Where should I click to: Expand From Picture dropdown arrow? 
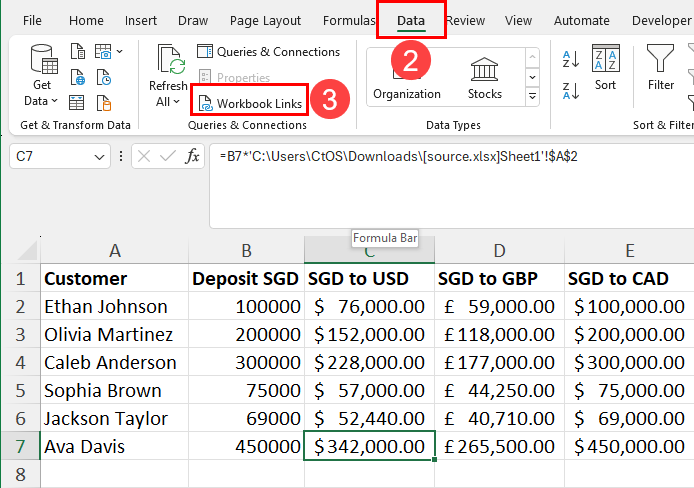(x=120, y=52)
